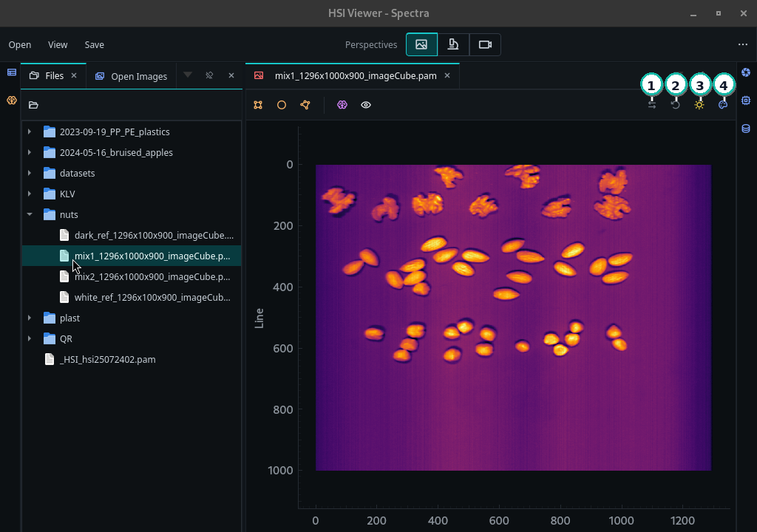The image size is (757, 532).
Task: Click the orange brain icon in left sidebar
Action: click(12, 100)
